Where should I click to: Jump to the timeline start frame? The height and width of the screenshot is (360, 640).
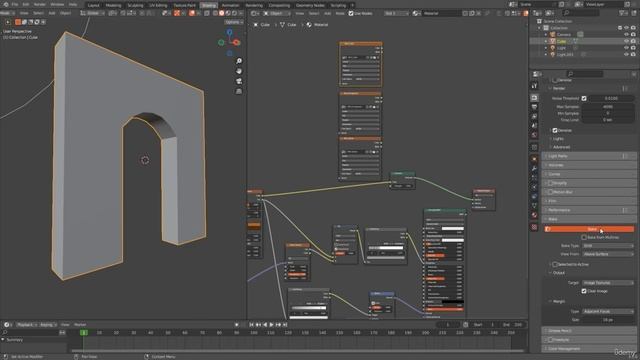click(x=251, y=324)
